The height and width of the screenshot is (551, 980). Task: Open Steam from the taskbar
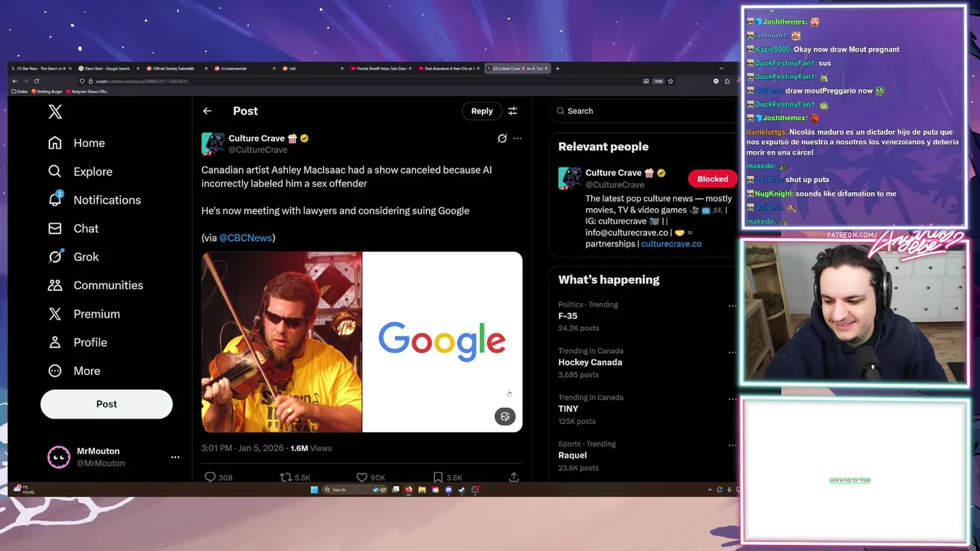[462, 490]
